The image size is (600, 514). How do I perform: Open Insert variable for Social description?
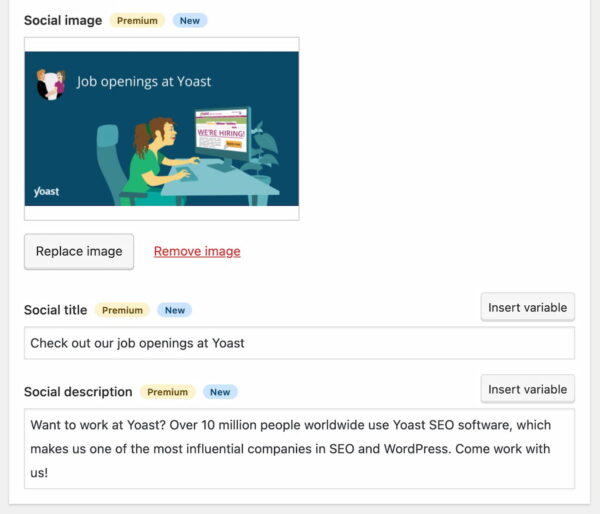(x=528, y=389)
